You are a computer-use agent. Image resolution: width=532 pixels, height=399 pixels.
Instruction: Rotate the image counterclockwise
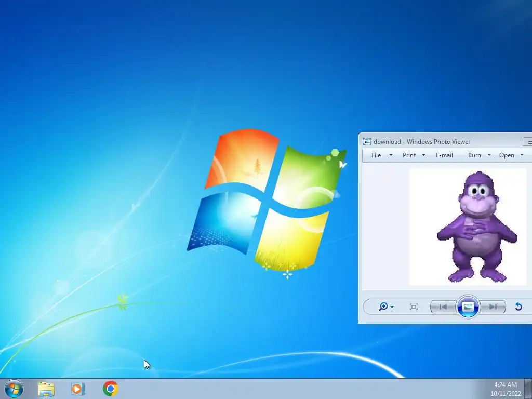[518, 307]
